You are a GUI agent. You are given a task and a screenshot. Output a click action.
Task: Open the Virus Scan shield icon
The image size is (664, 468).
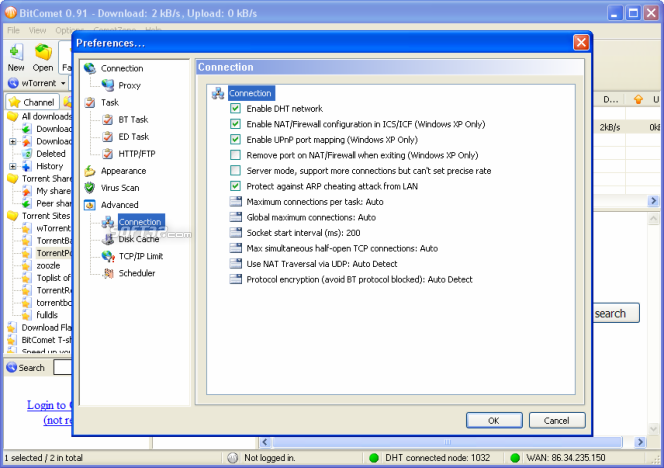coord(90,188)
